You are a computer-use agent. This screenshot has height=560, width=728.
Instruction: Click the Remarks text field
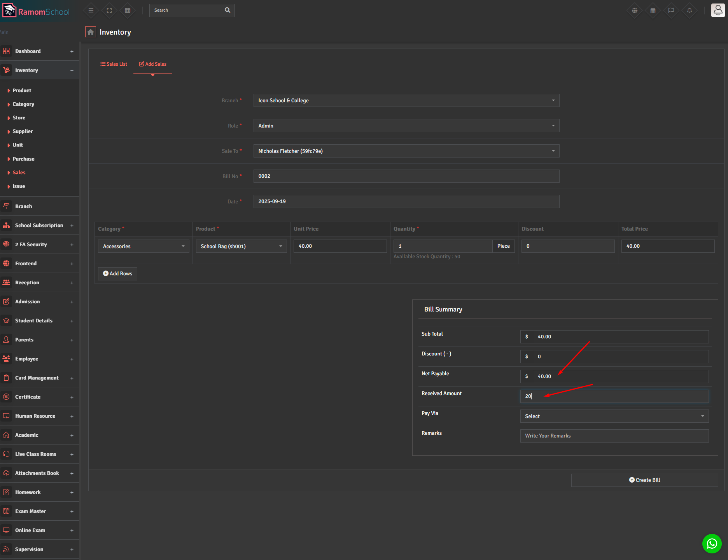614,436
